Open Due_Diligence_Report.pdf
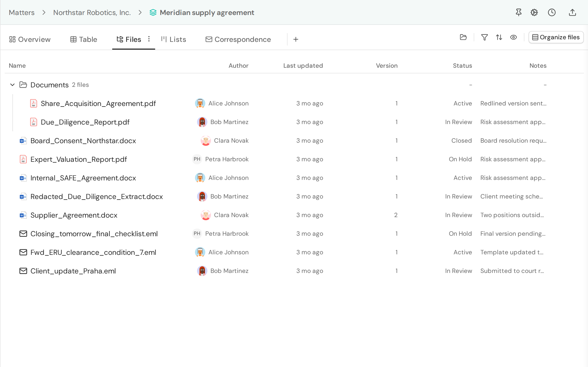This screenshot has width=588, height=367. point(85,122)
